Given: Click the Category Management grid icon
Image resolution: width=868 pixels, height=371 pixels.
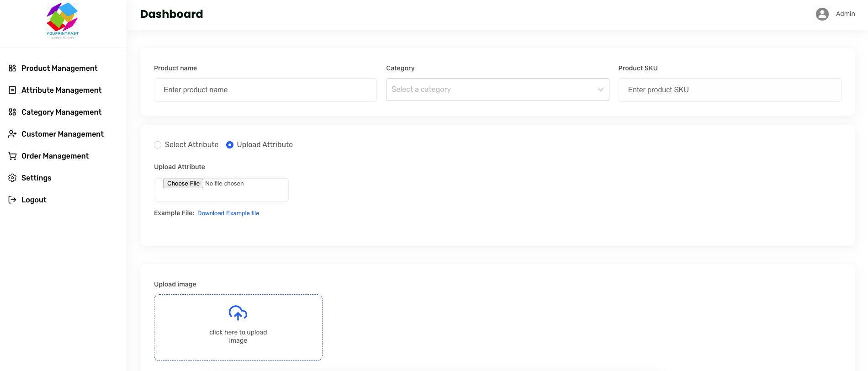Looking at the screenshot, I should pyautogui.click(x=12, y=112).
